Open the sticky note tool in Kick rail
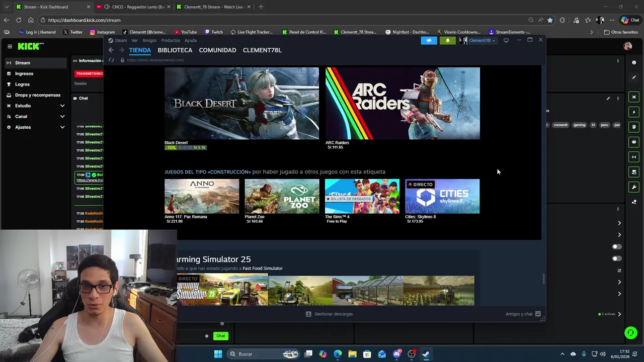 pos(634,127)
